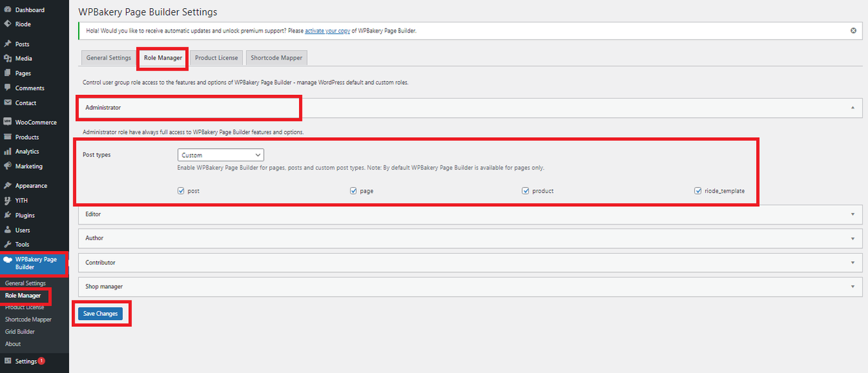Switch to Product License tab
Viewport: 868px width, 373px height.
pos(216,58)
